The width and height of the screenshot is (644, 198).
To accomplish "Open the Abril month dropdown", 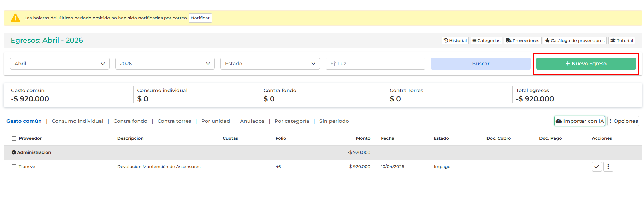I will tap(60, 64).
